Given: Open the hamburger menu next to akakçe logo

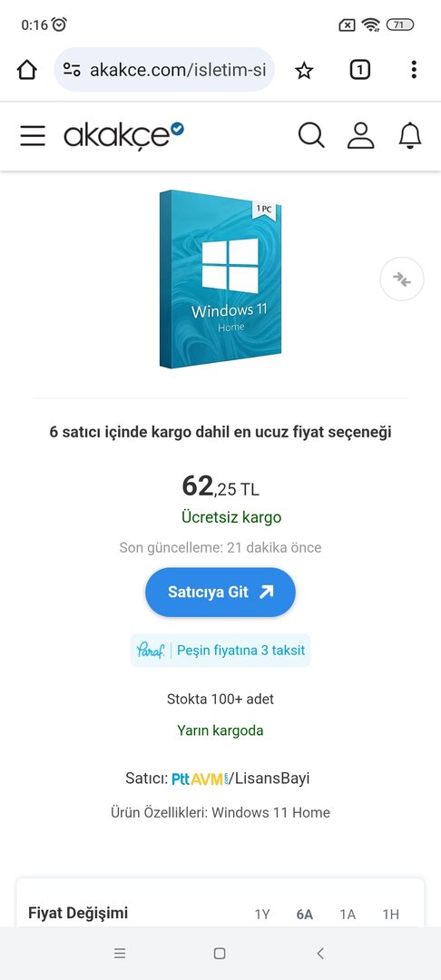Looking at the screenshot, I should [x=33, y=135].
